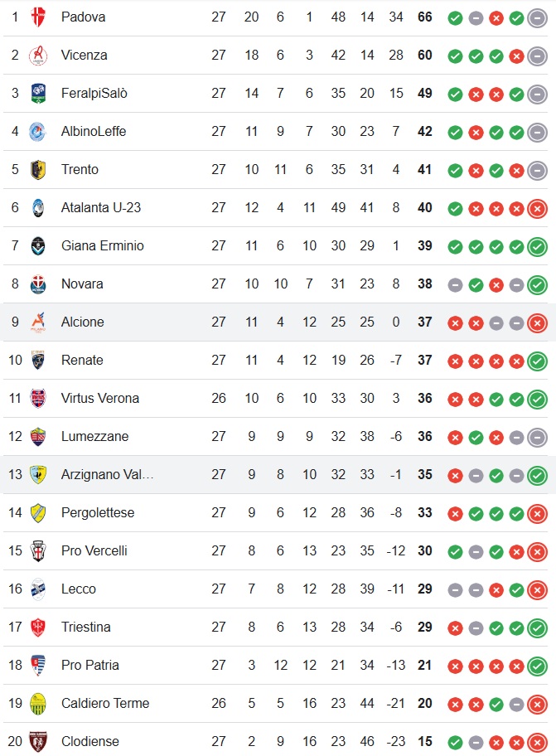
Task: Open the Novara team page link
Action: pyautogui.click(x=82, y=284)
